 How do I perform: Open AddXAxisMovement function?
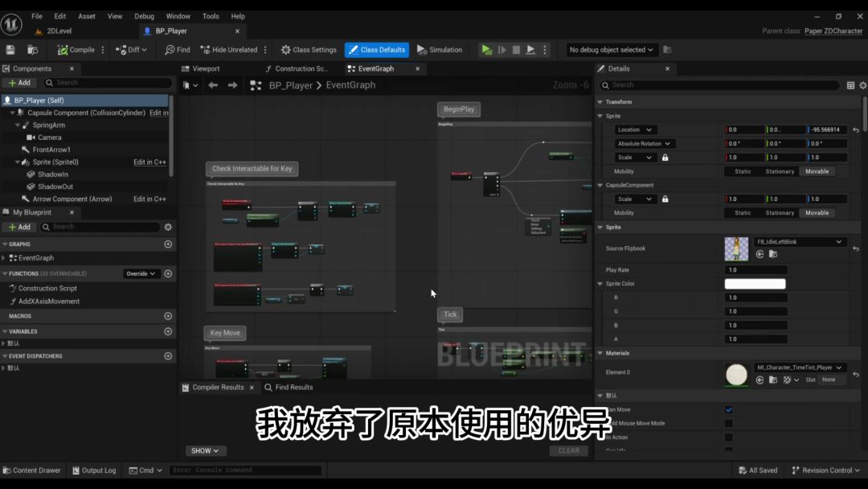(x=49, y=302)
